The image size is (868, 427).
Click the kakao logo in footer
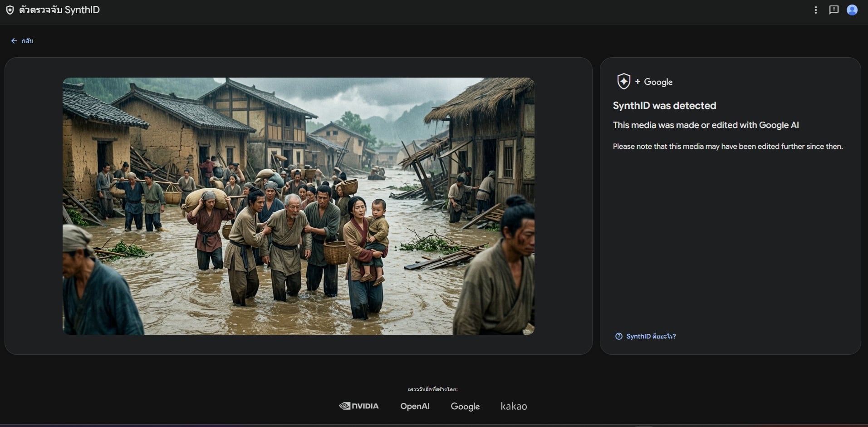click(514, 406)
